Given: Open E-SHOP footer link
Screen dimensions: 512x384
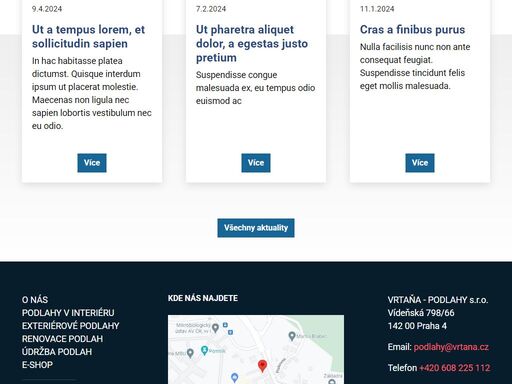Looking at the screenshot, I should [37, 365].
